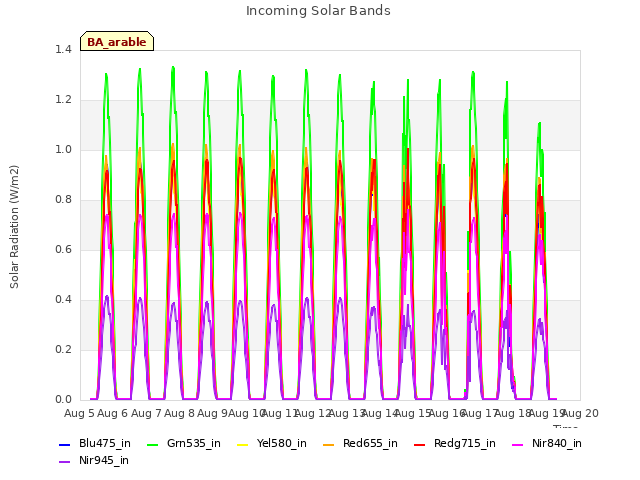
Task: Click the 0.0 y-axis tick label
Action: tap(63, 400)
